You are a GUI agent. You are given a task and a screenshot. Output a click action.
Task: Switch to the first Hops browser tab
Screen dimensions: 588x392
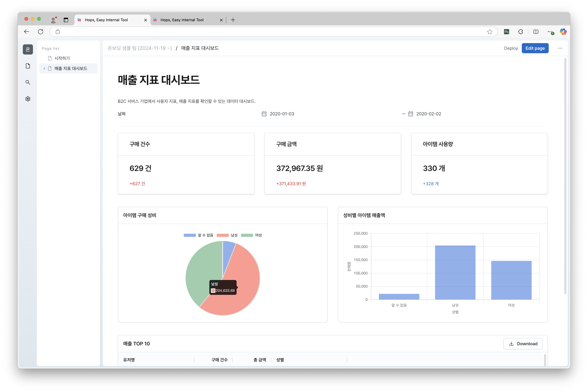point(112,20)
